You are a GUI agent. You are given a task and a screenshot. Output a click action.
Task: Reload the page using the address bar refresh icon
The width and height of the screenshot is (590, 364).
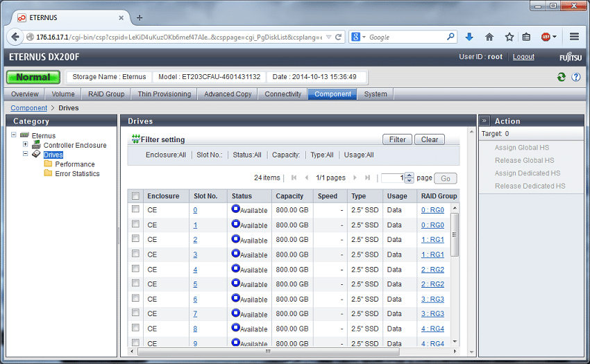(338, 37)
